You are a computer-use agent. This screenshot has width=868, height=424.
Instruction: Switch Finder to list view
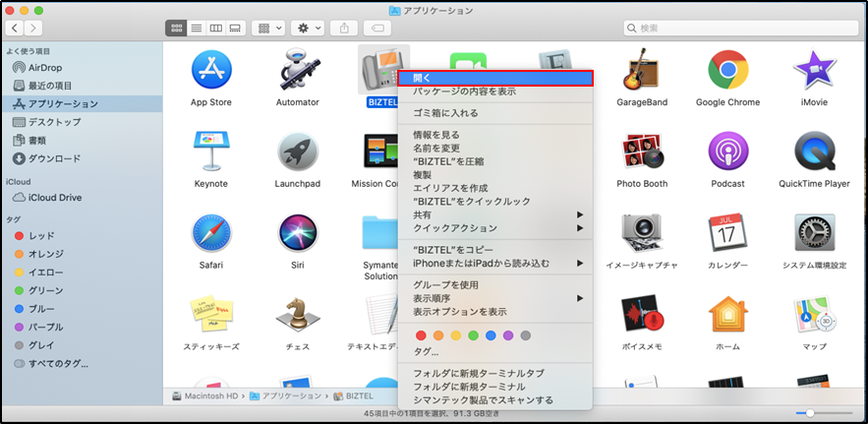(x=196, y=29)
